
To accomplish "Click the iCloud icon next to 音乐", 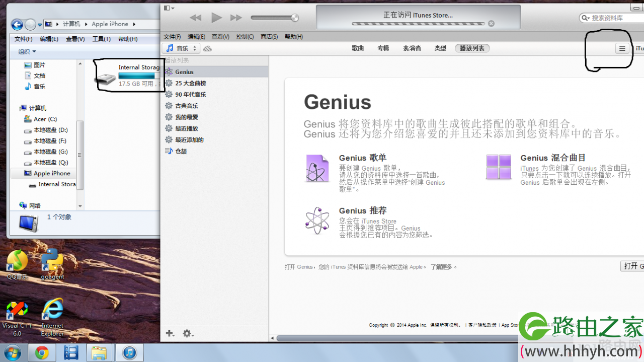I will coord(208,48).
